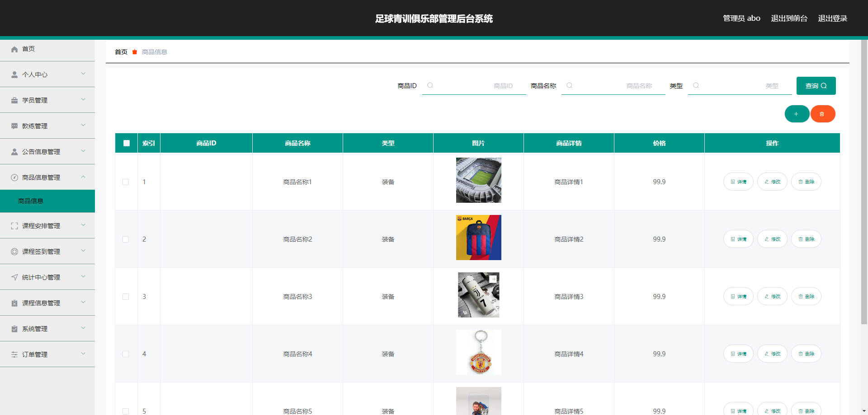Click 详情 button for 商品名称1
This screenshot has width=868, height=415.
(x=738, y=182)
